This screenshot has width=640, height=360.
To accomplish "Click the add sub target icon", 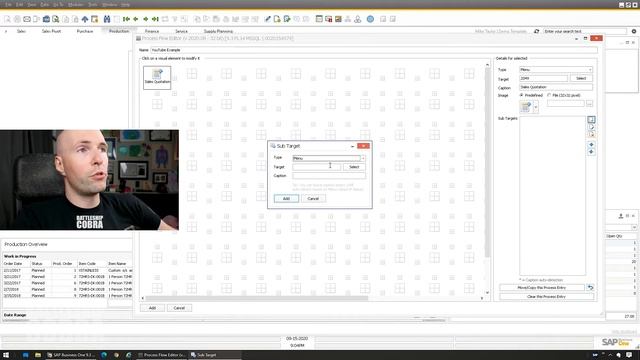I will click(x=591, y=120).
